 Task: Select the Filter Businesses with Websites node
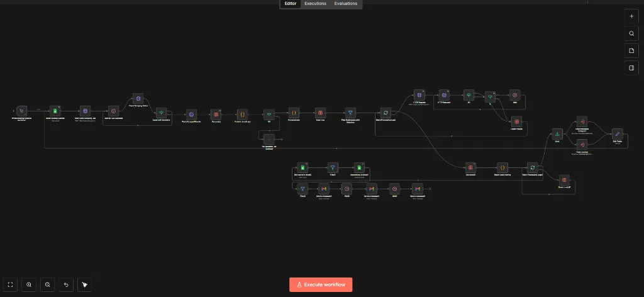point(350,113)
